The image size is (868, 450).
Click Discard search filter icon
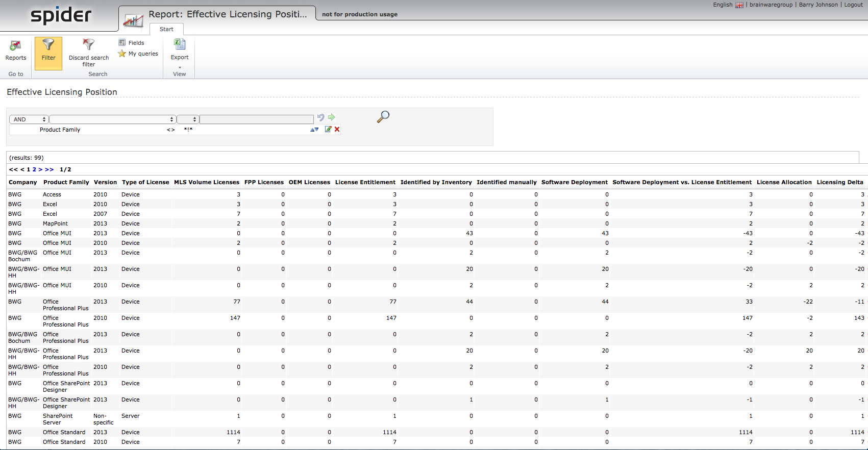(x=89, y=51)
